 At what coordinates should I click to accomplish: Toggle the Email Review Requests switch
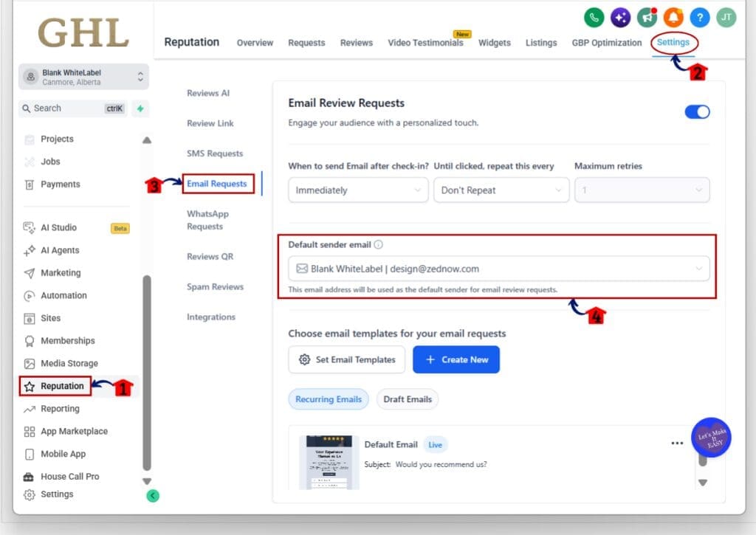point(697,112)
